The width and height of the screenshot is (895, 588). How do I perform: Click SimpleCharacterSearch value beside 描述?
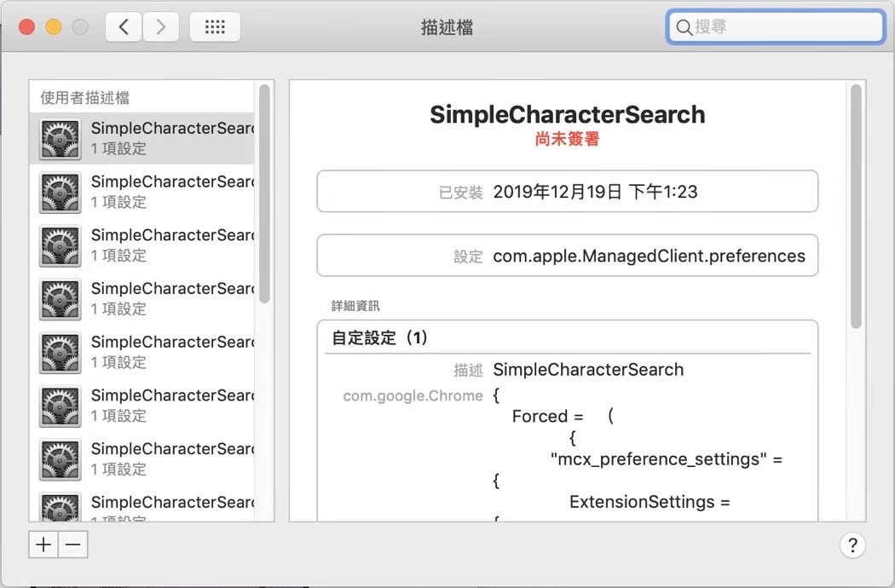(x=588, y=369)
